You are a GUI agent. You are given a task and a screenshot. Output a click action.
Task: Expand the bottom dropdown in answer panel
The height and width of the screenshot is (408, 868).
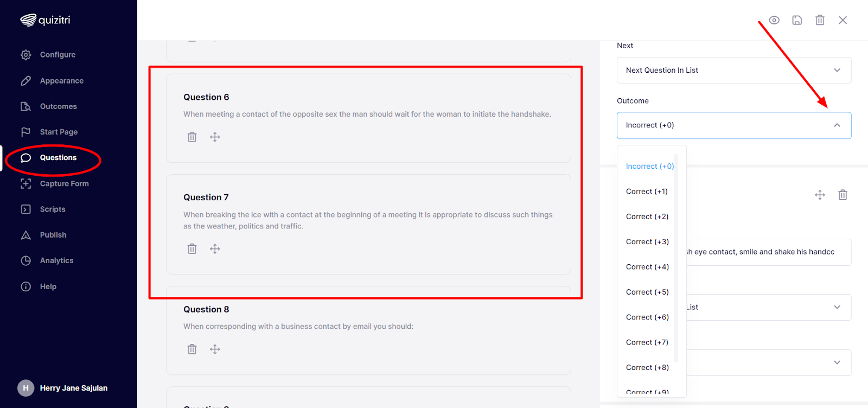coord(769,362)
